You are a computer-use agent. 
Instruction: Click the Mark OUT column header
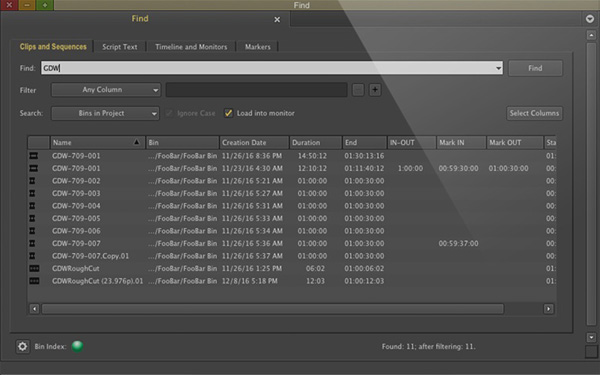pyautogui.click(x=515, y=142)
